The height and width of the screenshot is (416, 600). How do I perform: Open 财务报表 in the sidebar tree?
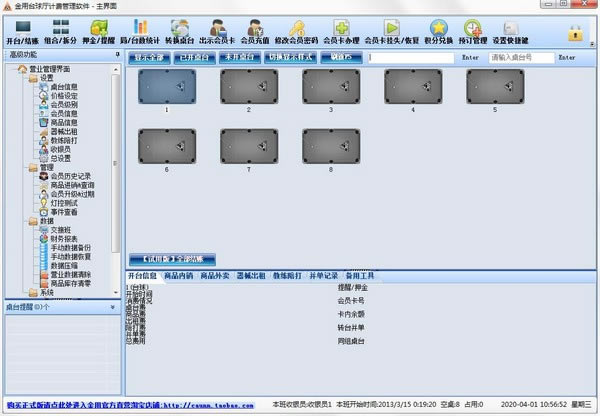click(64, 238)
